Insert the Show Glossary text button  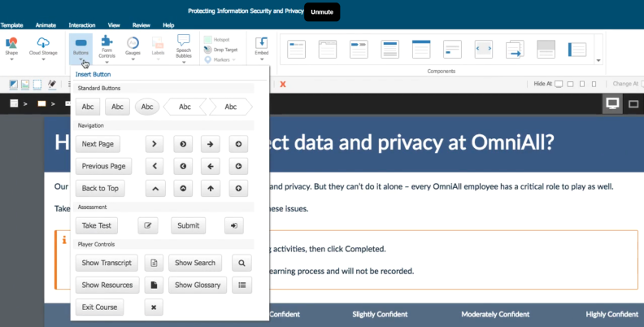point(198,285)
